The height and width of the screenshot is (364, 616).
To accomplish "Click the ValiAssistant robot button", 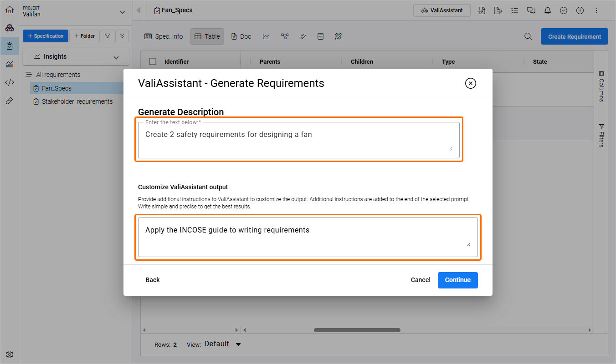I will [x=441, y=10].
